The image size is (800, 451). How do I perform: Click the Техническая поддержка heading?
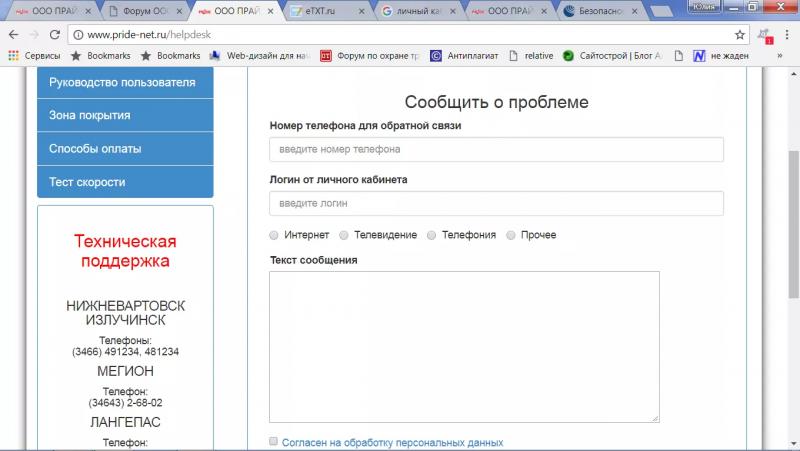coord(126,251)
